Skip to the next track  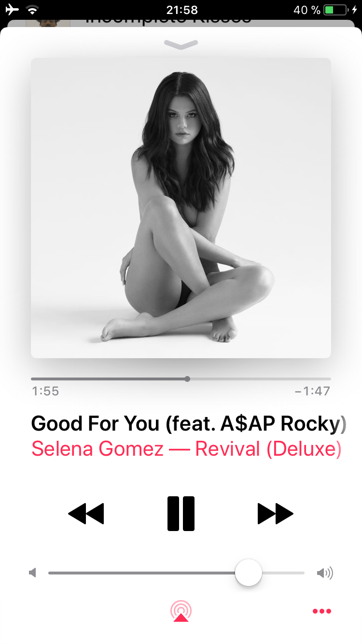(276, 513)
